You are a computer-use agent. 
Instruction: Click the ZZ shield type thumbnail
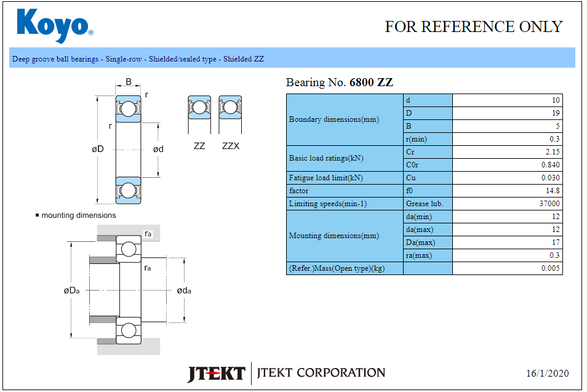point(199,114)
